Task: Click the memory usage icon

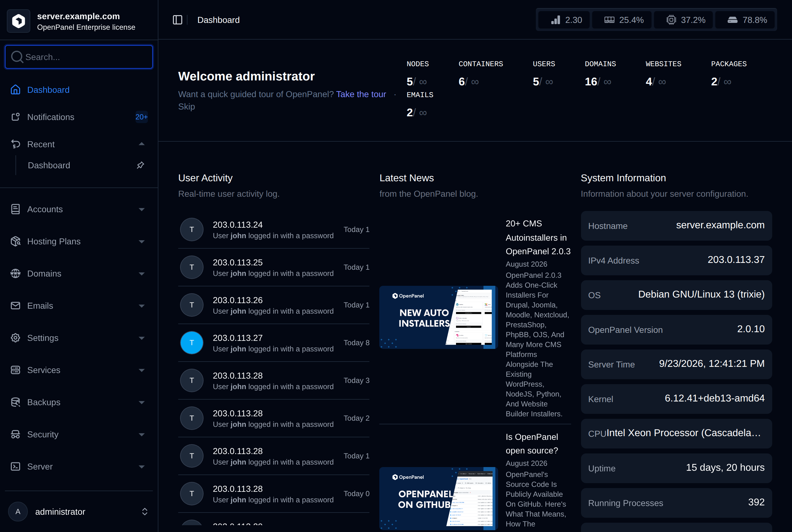Action: [x=609, y=20]
